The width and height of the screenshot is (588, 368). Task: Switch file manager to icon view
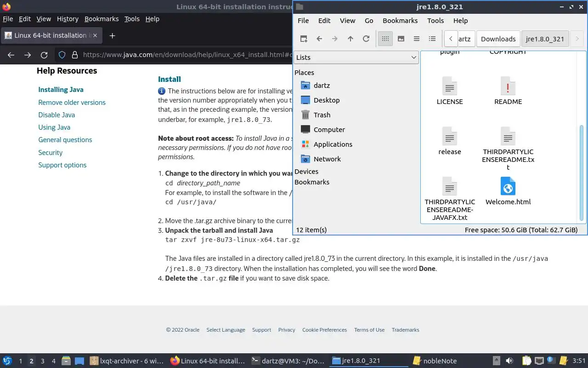point(385,39)
